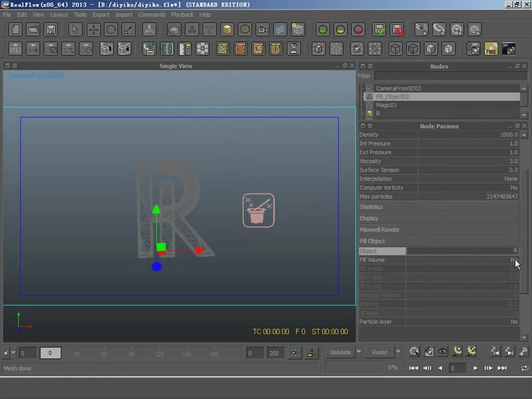Toggle the Particle layer value
Image resolution: width=532 pixels, height=399 pixels.
pos(462,322)
